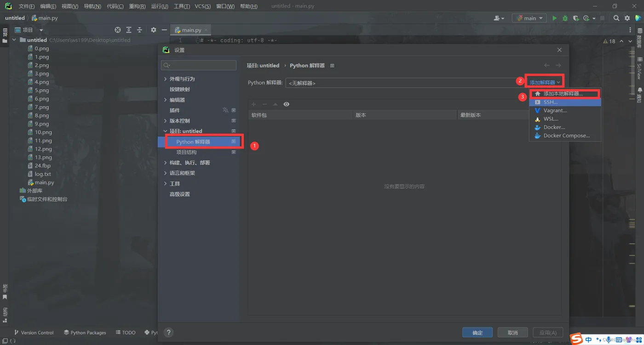
Task: Click the package add plus icon
Action: click(x=253, y=104)
